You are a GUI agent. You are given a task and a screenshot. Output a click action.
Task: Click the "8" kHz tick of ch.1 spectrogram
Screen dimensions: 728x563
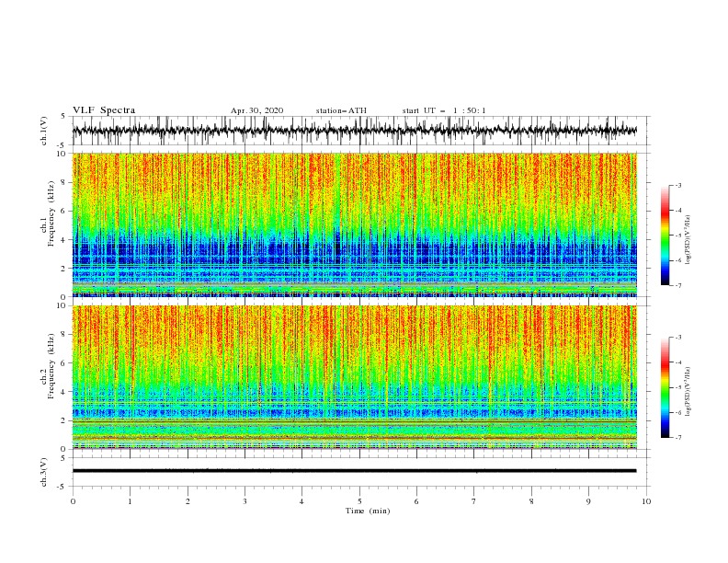(64, 182)
